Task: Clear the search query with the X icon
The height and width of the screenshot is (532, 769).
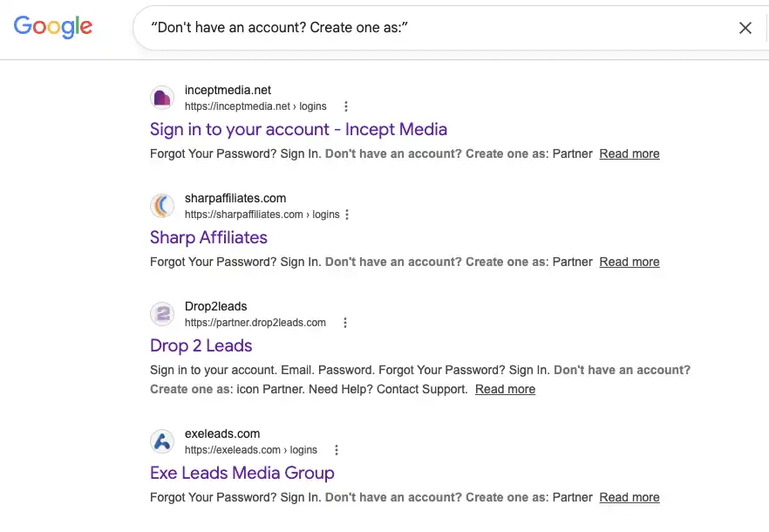Action: click(x=745, y=28)
